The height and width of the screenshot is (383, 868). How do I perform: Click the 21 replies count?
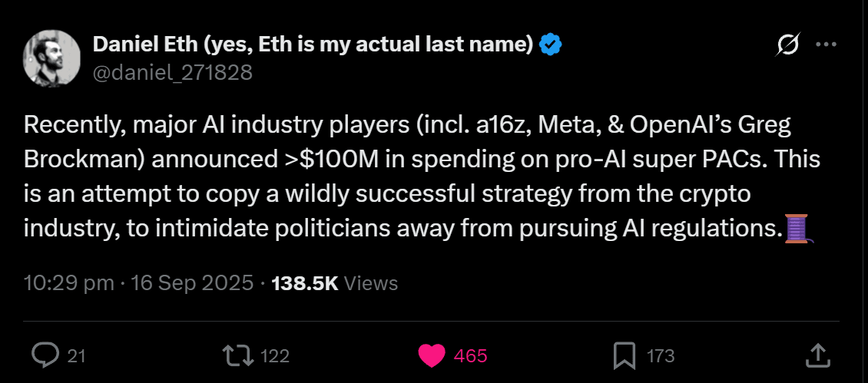[77, 355]
